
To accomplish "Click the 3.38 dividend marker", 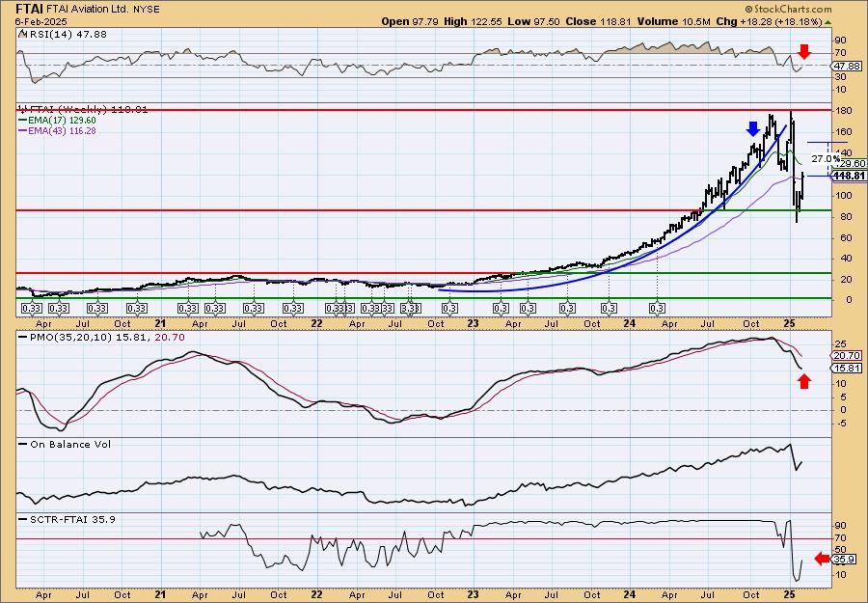I will click(x=409, y=309).
